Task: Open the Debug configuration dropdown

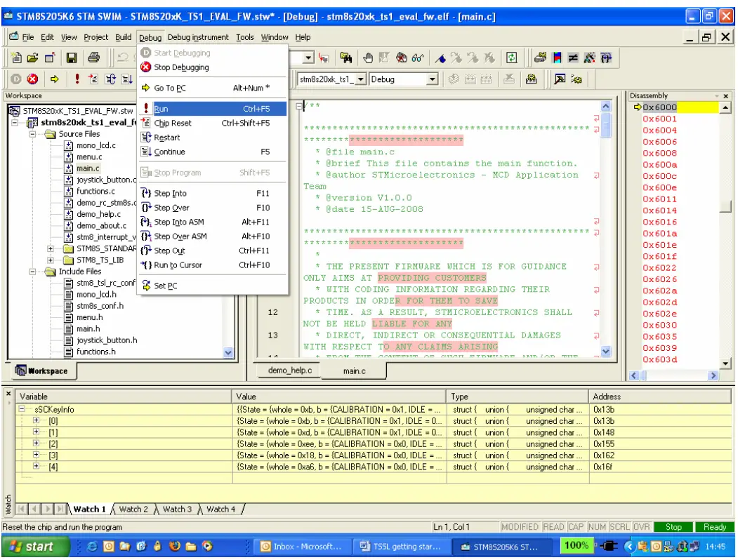Action: (x=433, y=79)
